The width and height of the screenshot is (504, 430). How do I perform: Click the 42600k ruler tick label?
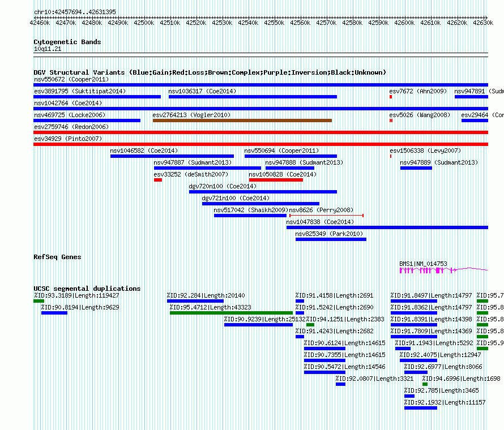tap(404, 23)
